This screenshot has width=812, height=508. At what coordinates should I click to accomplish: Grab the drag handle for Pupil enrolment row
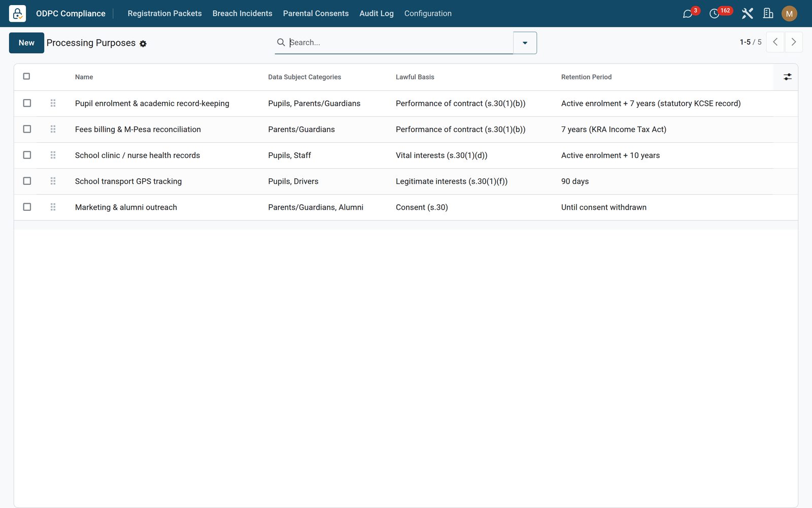[x=53, y=103]
